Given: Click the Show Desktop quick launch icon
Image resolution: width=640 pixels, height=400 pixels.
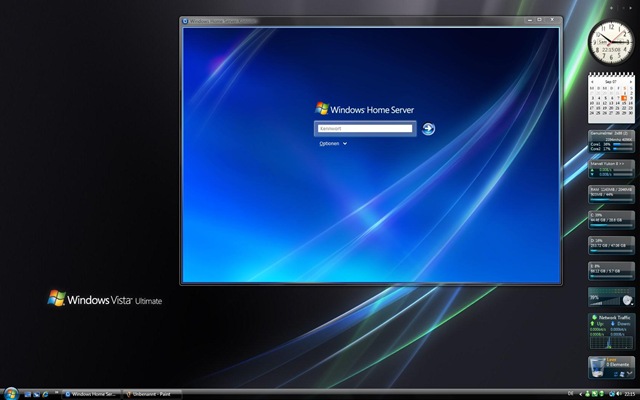Looking at the screenshot, I should pyautogui.click(x=28, y=394).
